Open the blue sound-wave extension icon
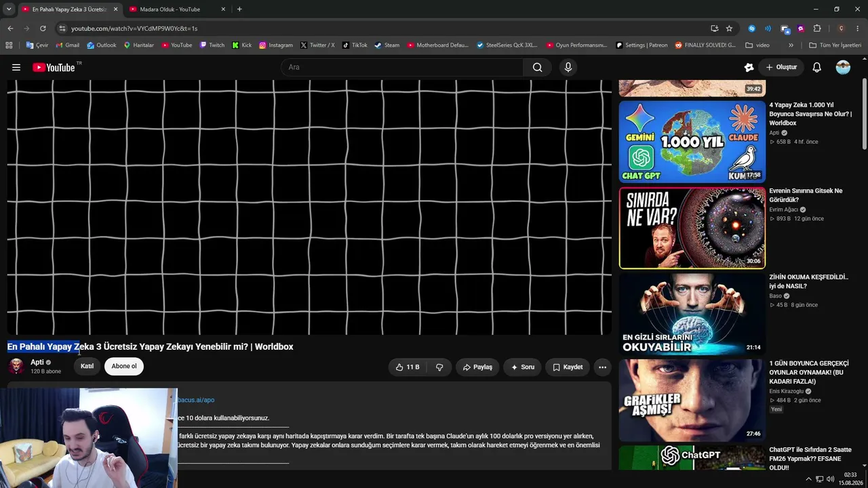 point(768,28)
